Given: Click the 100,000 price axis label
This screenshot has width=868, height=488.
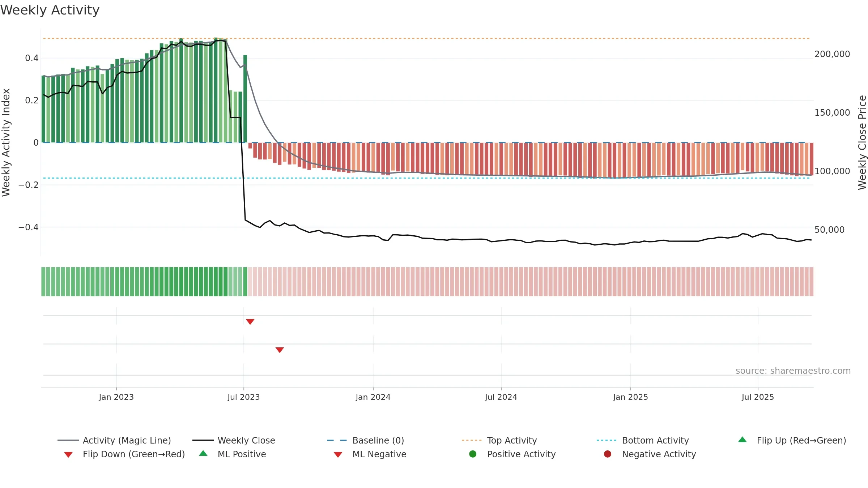Looking at the screenshot, I should point(832,171).
